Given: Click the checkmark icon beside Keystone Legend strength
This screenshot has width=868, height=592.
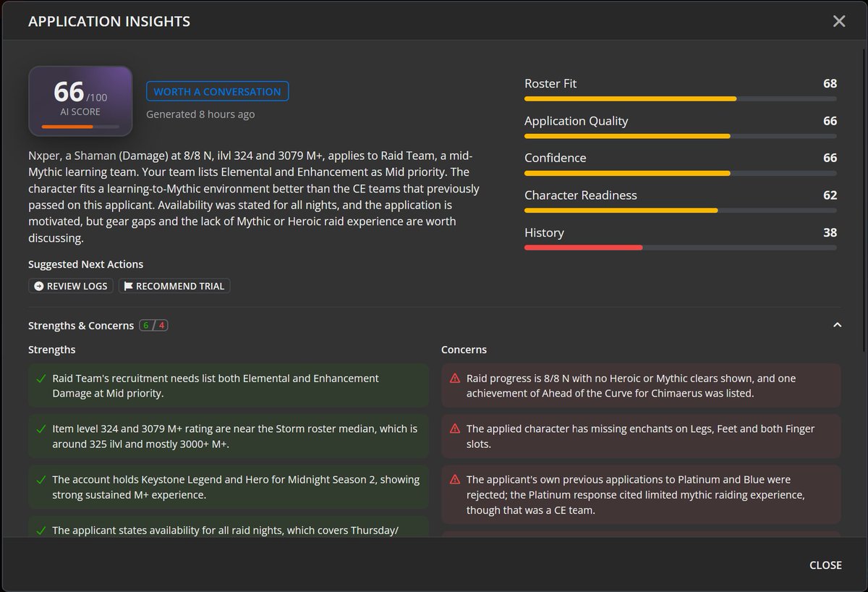Looking at the screenshot, I should click(x=41, y=480).
